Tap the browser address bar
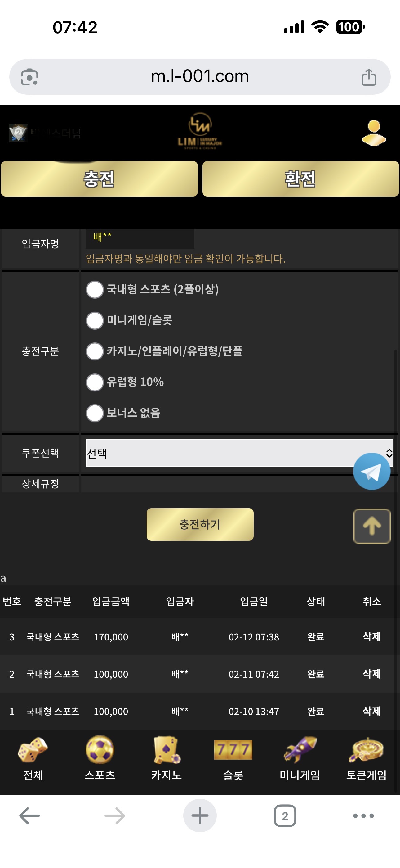Viewport: 400px width, 868px height. (200, 76)
